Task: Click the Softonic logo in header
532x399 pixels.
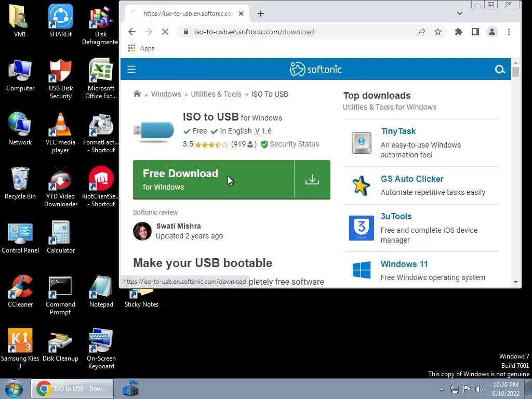Action: coord(315,69)
